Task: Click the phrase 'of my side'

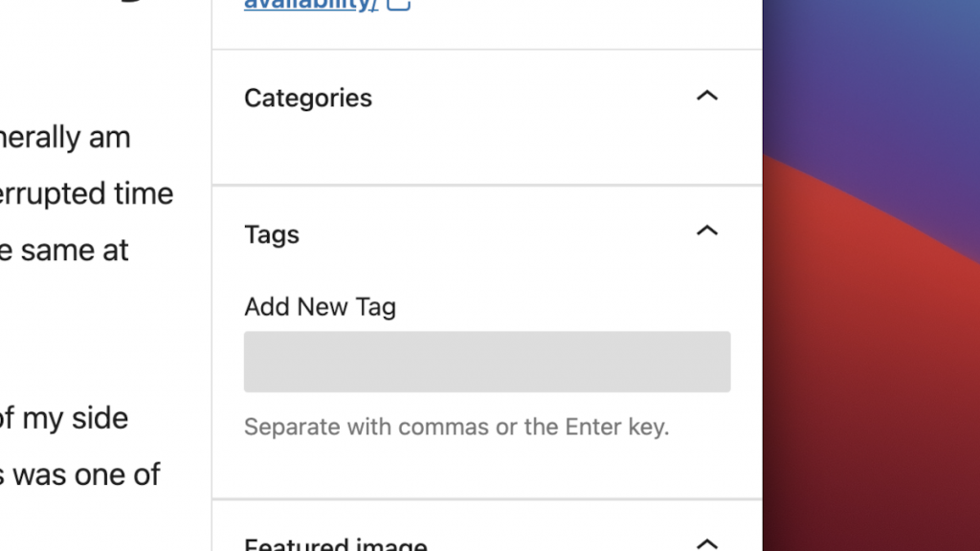Action: click(x=64, y=418)
